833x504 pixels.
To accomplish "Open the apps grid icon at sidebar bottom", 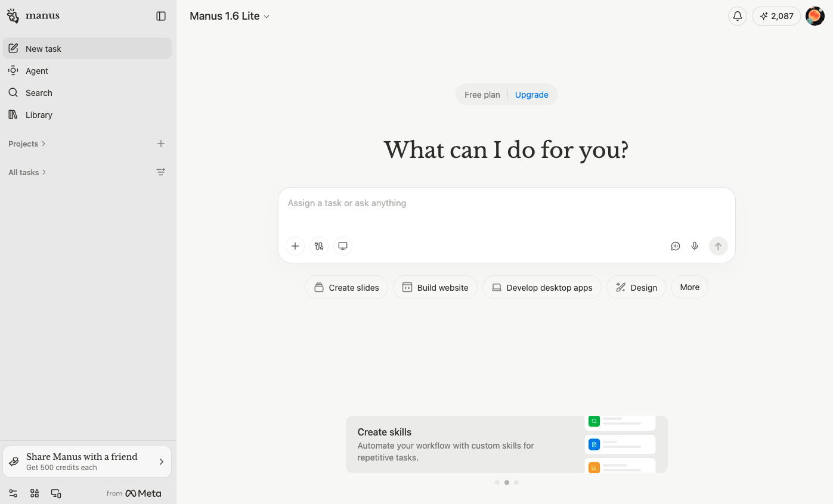I will click(x=35, y=493).
